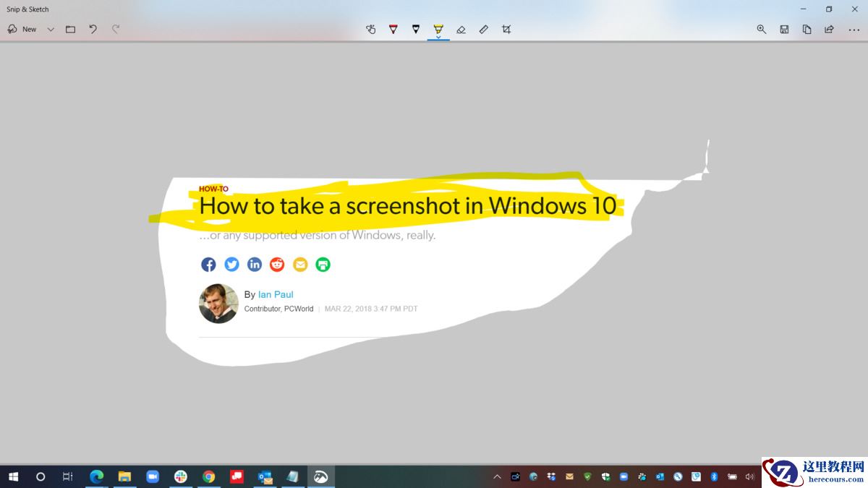This screenshot has height=488, width=868.
Task: Copy the annotated image to clipboard
Action: [x=807, y=29]
